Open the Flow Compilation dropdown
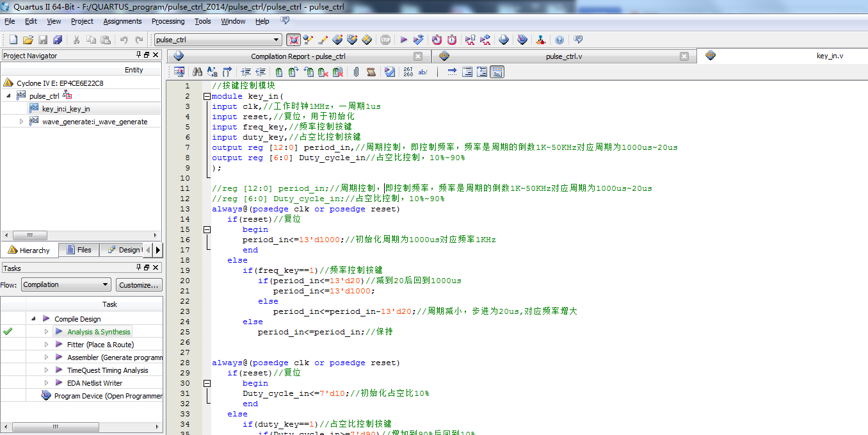Screen dimensions: 868x435 click(106, 285)
